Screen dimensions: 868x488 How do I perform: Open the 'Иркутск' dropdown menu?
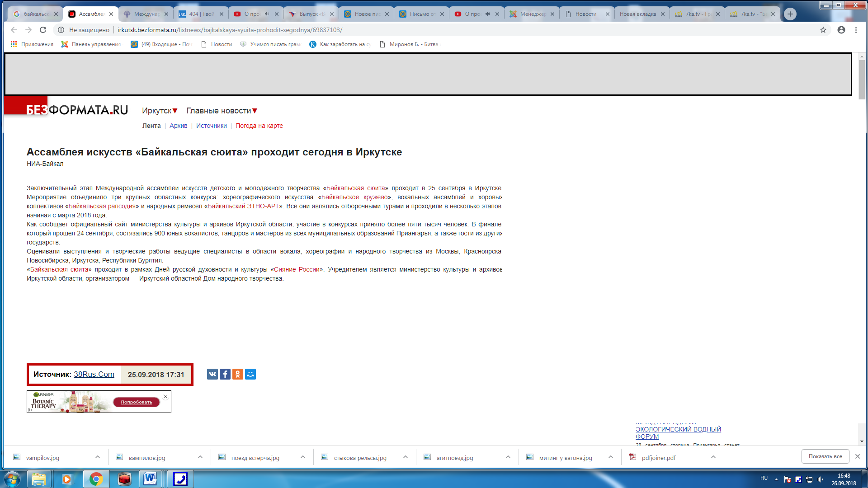point(159,110)
